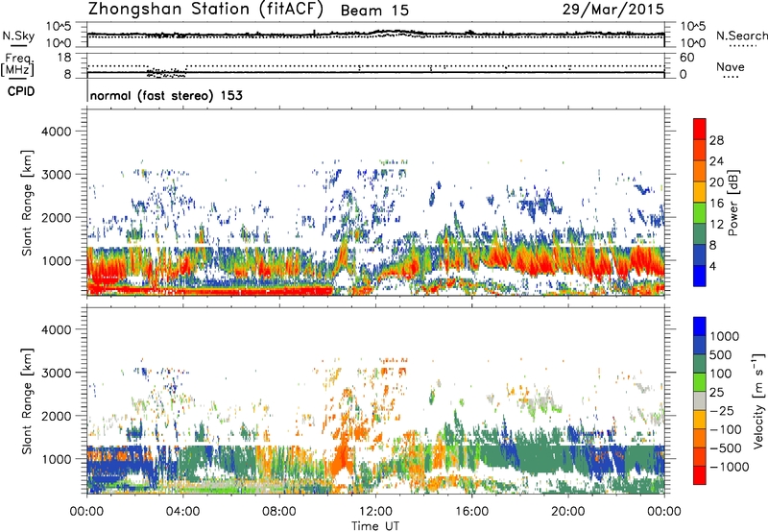
Task: Click the blue bottom of the power colorbar
Action: (x=700, y=276)
